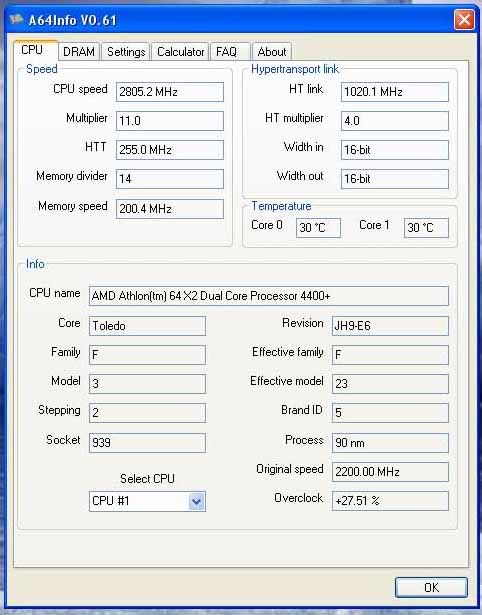Switch to the FAQ tab
Viewport: 482px width, 615px height.
(230, 52)
